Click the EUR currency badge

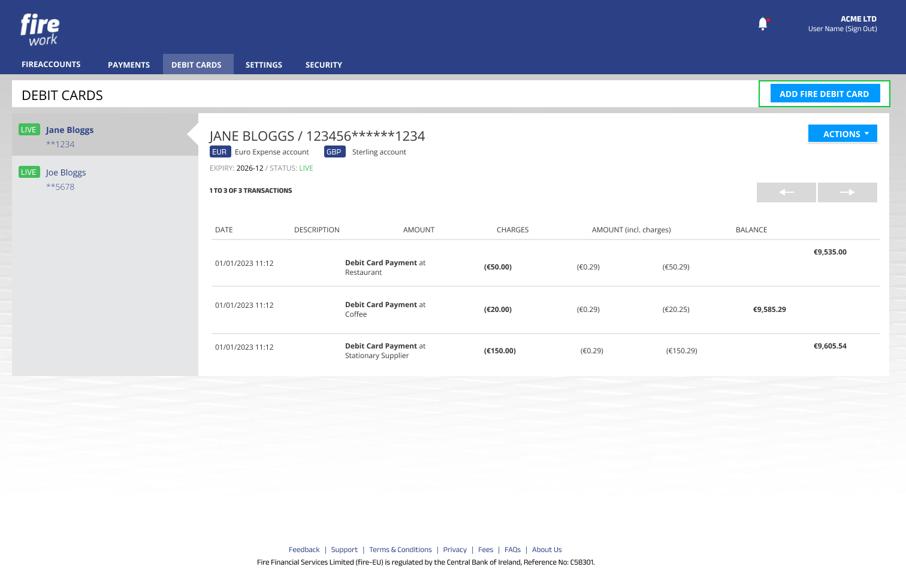(219, 152)
